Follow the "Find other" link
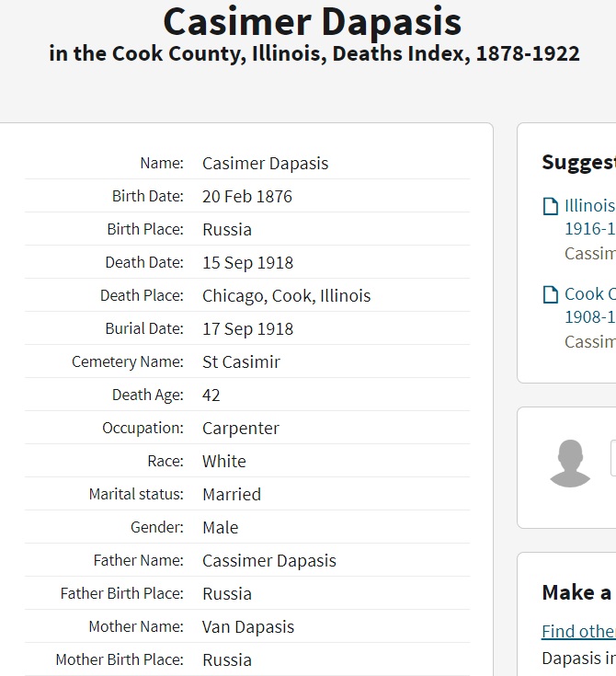The image size is (616, 676). 578,631
